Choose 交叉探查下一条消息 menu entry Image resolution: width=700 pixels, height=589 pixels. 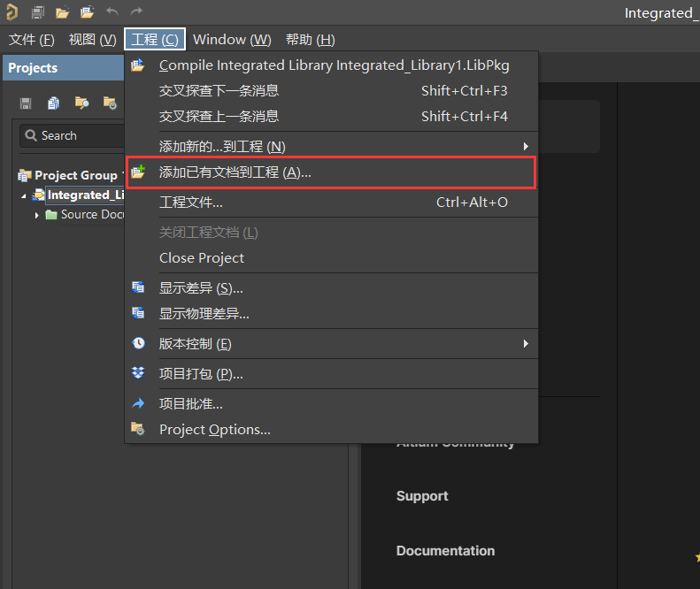click(x=331, y=90)
